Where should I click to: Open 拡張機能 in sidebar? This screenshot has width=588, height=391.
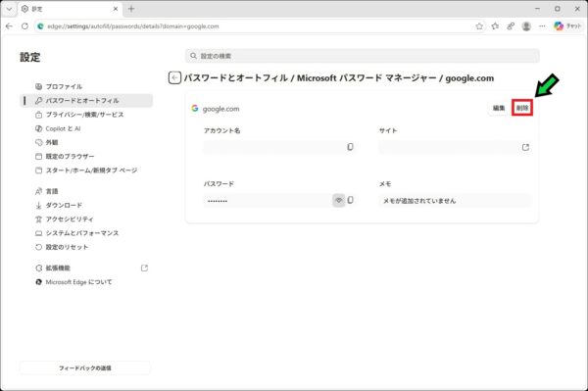pos(86,269)
